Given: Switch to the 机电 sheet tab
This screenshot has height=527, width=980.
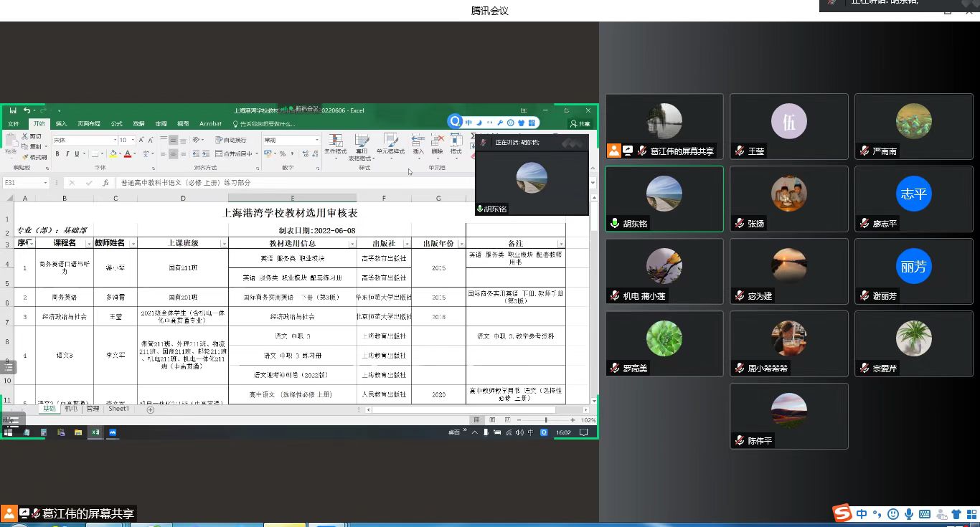Looking at the screenshot, I should click(70, 409).
